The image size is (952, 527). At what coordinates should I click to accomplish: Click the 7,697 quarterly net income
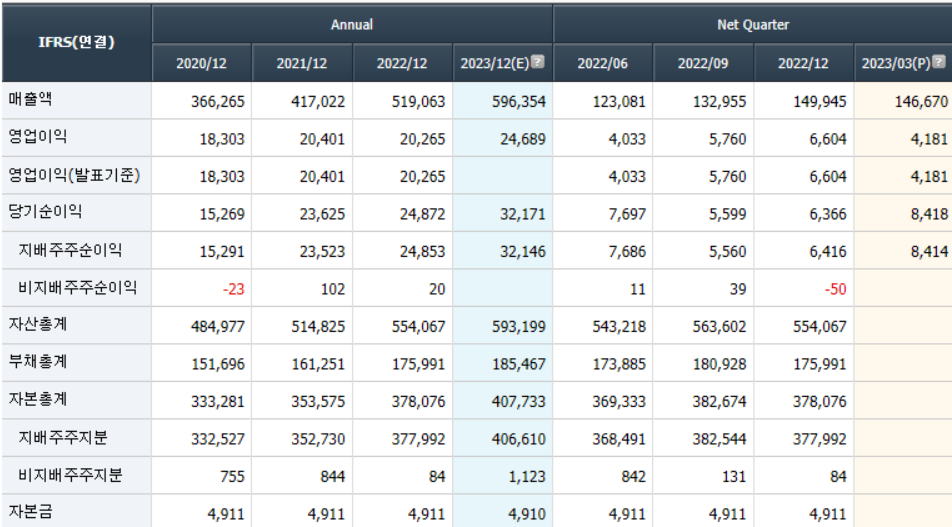tap(627, 214)
